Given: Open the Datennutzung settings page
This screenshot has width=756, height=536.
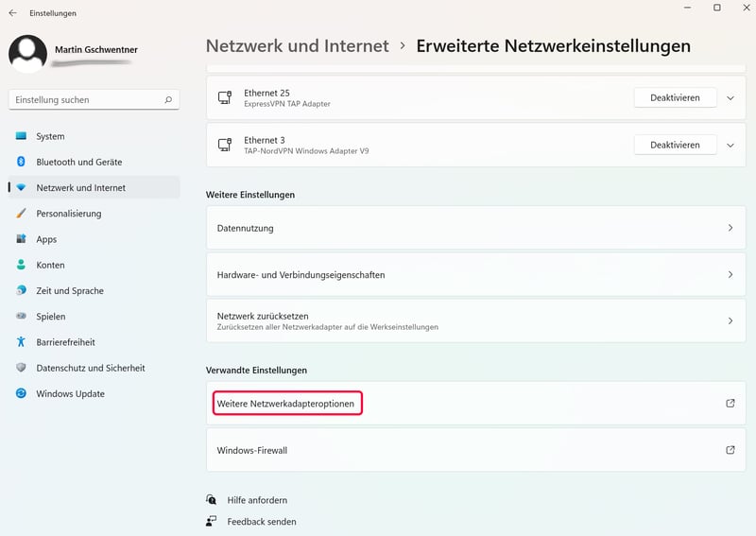Looking at the screenshot, I should [475, 228].
